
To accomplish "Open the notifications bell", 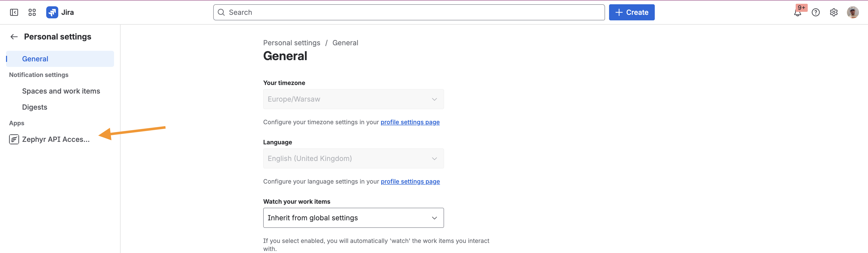I will pyautogui.click(x=797, y=13).
